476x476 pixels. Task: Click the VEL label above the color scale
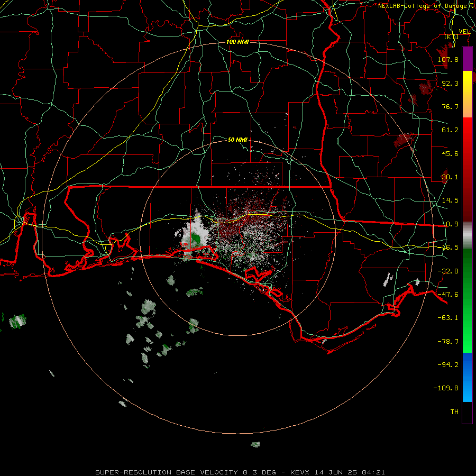tap(464, 31)
